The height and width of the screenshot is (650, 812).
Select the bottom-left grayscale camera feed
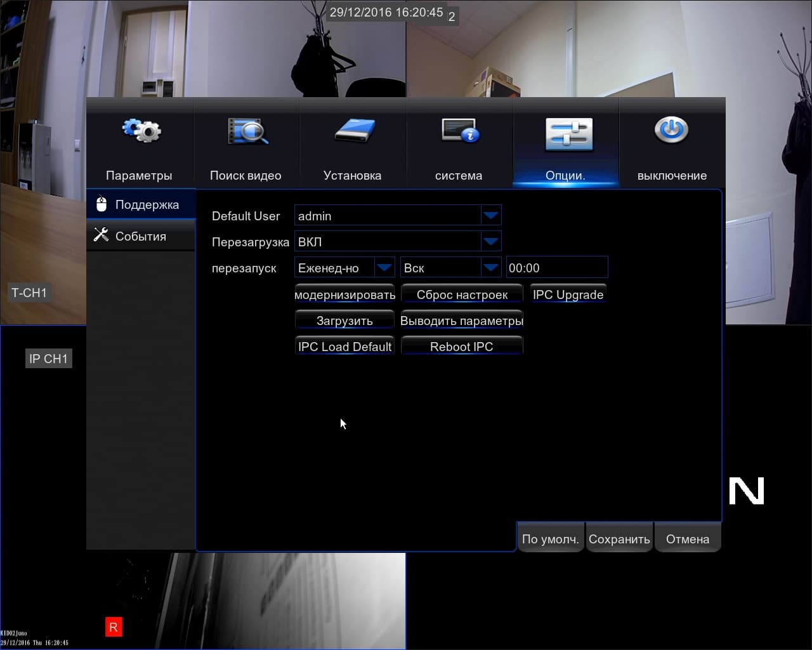coord(203,600)
